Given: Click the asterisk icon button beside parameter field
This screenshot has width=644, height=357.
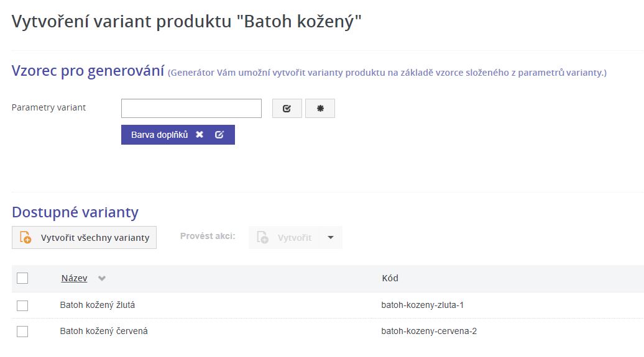Looking at the screenshot, I should point(320,108).
